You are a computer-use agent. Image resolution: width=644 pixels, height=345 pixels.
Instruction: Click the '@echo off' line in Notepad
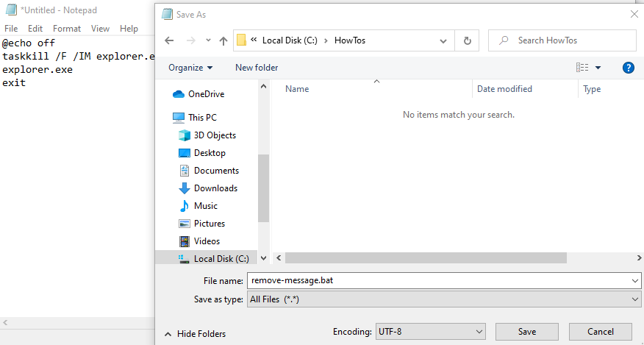point(29,43)
